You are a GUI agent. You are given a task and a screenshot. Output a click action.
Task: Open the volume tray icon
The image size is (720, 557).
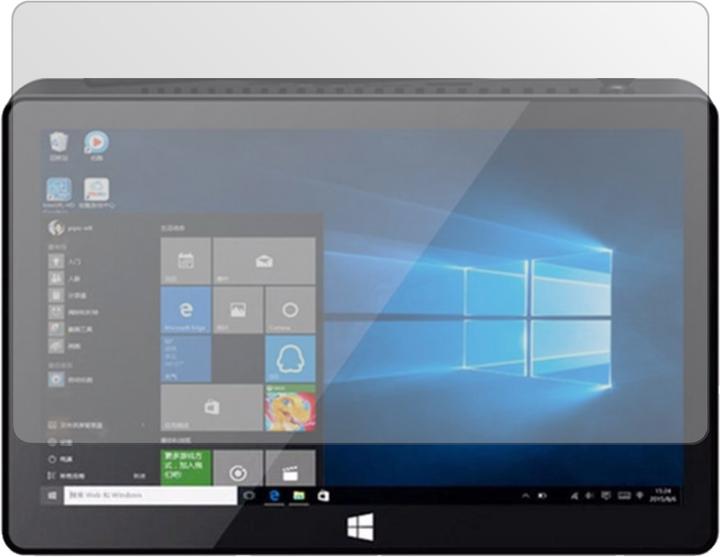pyautogui.click(x=590, y=496)
